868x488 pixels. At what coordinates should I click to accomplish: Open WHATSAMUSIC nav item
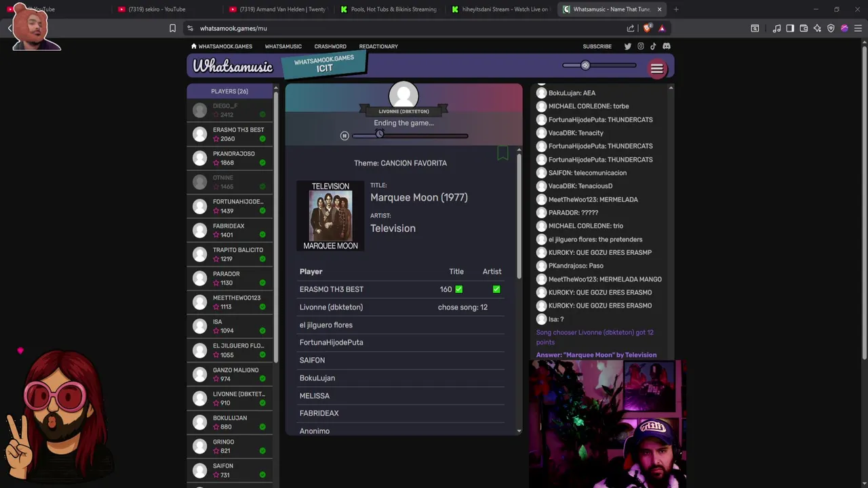(283, 46)
